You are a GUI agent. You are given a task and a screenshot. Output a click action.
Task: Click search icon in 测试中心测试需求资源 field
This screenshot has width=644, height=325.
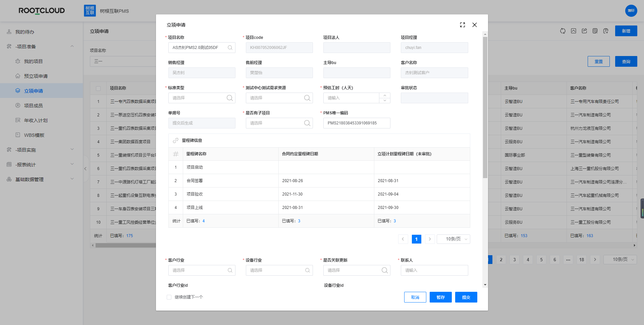[307, 98]
